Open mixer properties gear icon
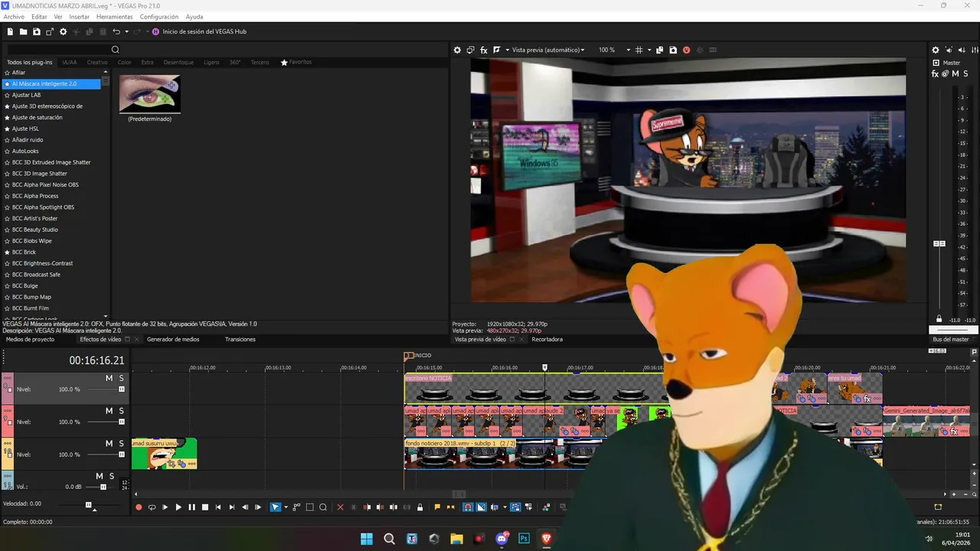 pos(935,50)
